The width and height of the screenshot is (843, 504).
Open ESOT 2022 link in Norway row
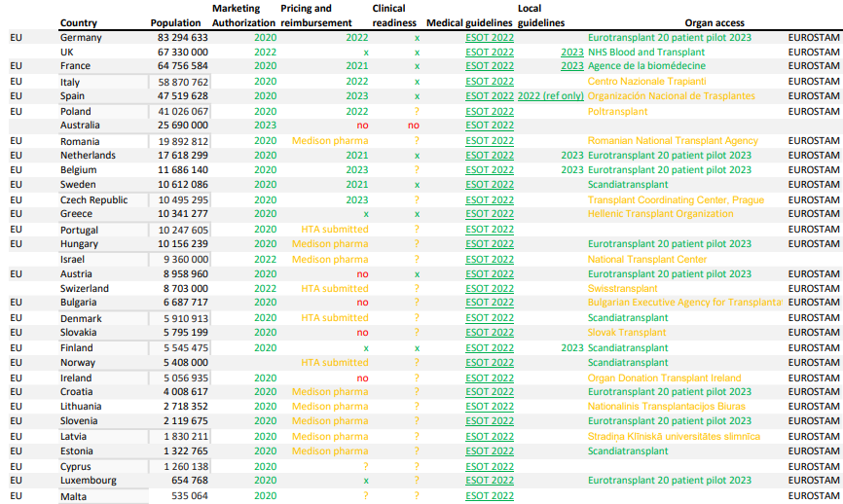(x=490, y=363)
